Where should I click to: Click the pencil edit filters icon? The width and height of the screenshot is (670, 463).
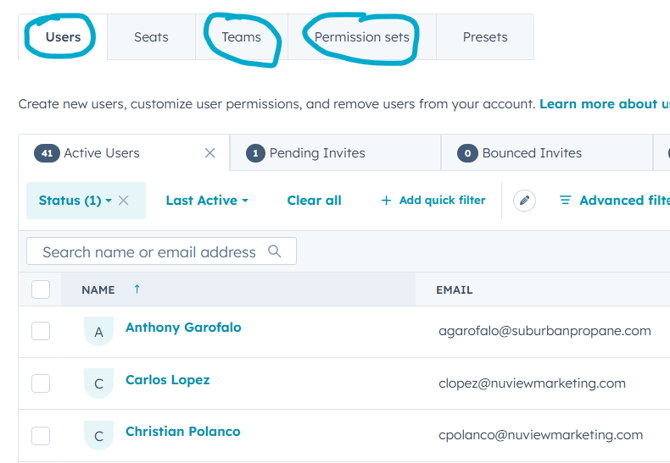524,200
